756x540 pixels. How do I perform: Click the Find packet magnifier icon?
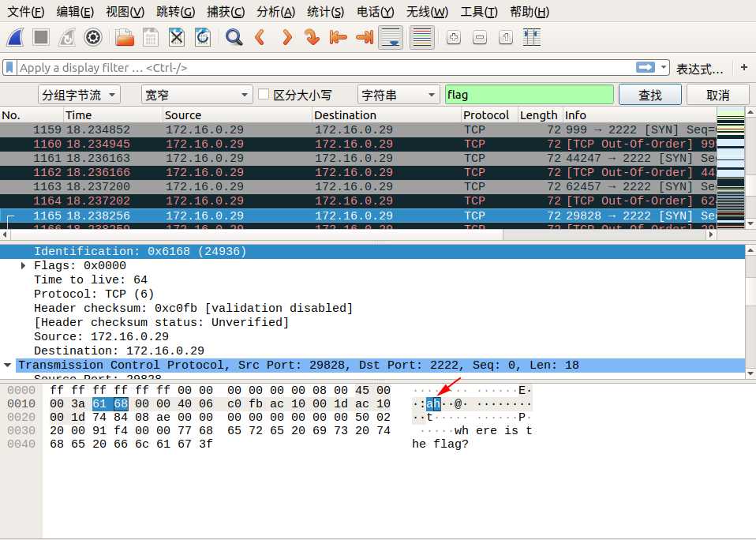[234, 37]
